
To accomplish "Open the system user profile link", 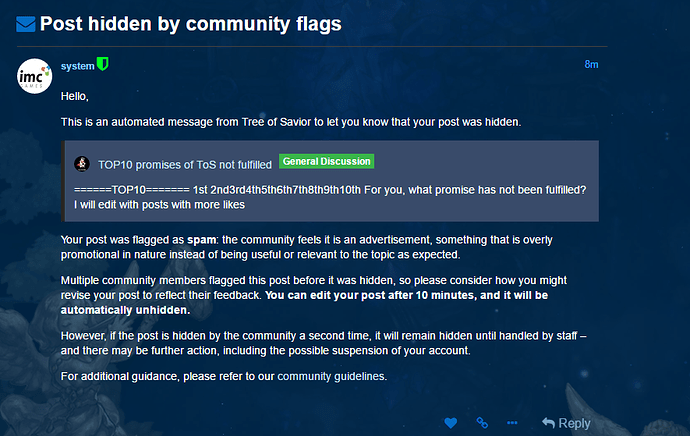I will [x=77, y=65].
